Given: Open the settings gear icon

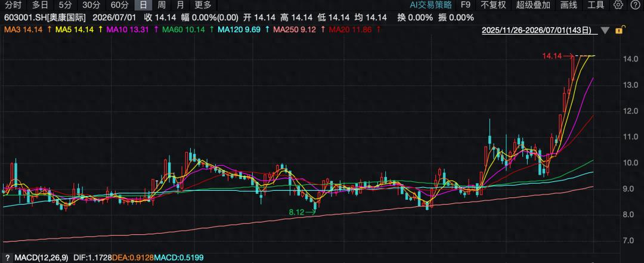Looking at the screenshot, I should [618, 5].
